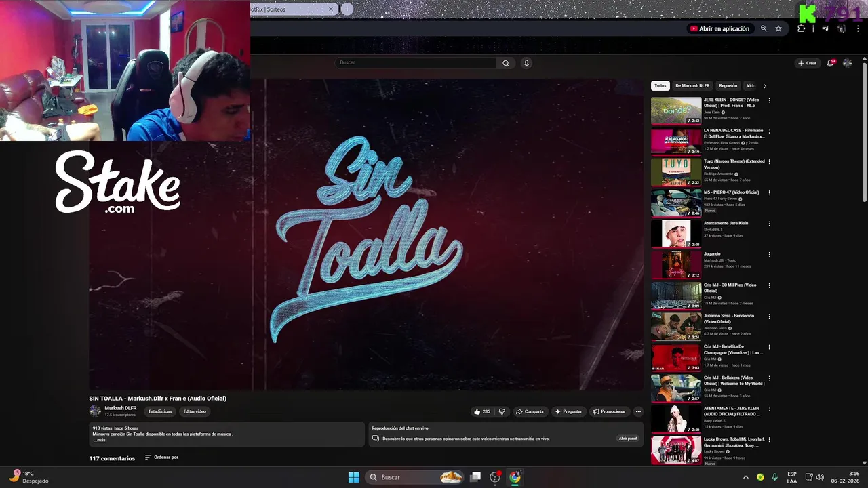The image size is (868, 488).
Task: Click the YouTube search magnifier button
Action: point(505,63)
